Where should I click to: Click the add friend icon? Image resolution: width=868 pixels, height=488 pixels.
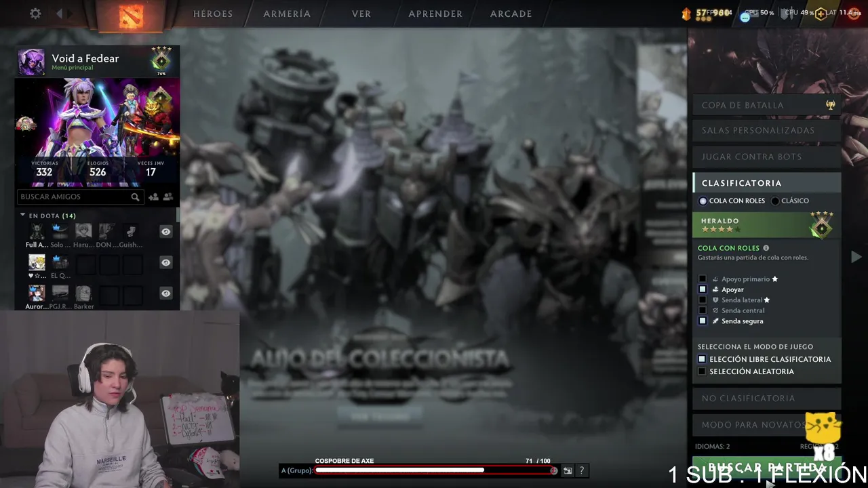point(153,197)
